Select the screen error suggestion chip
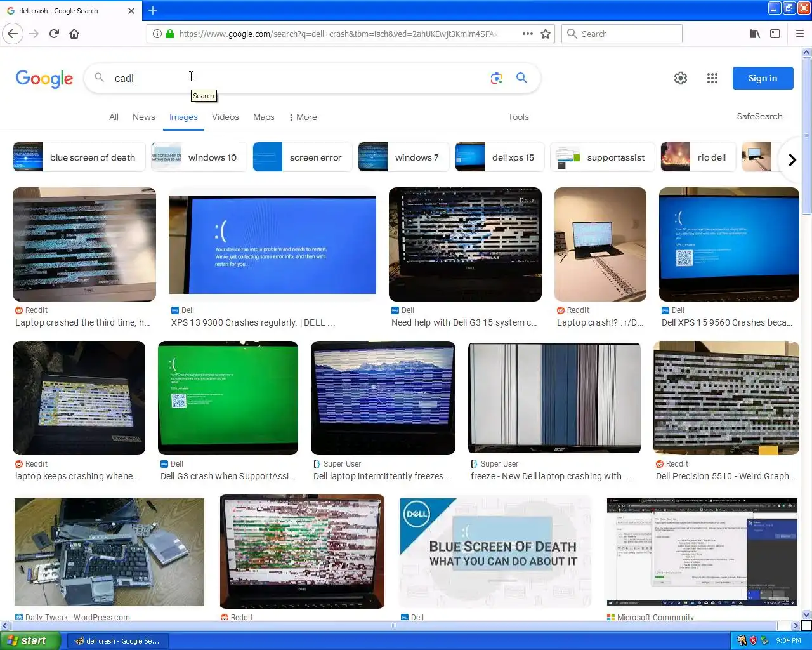This screenshot has height=650, width=812. click(302, 157)
